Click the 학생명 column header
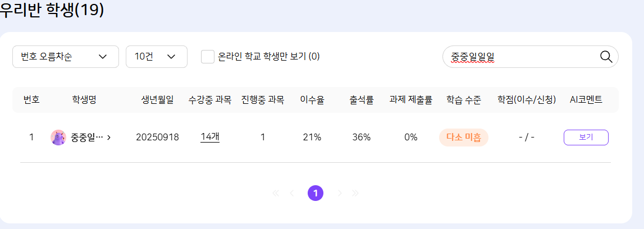Image resolution: width=644 pixels, height=229 pixels. click(84, 100)
